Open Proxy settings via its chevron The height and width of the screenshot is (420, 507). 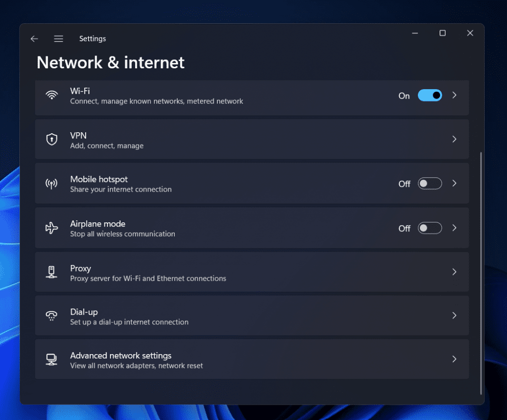pos(455,271)
